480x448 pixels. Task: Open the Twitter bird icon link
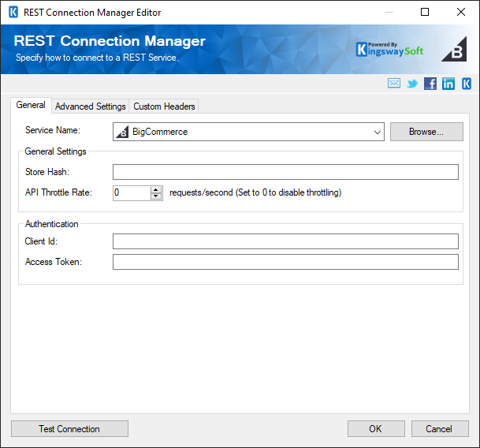tap(412, 84)
